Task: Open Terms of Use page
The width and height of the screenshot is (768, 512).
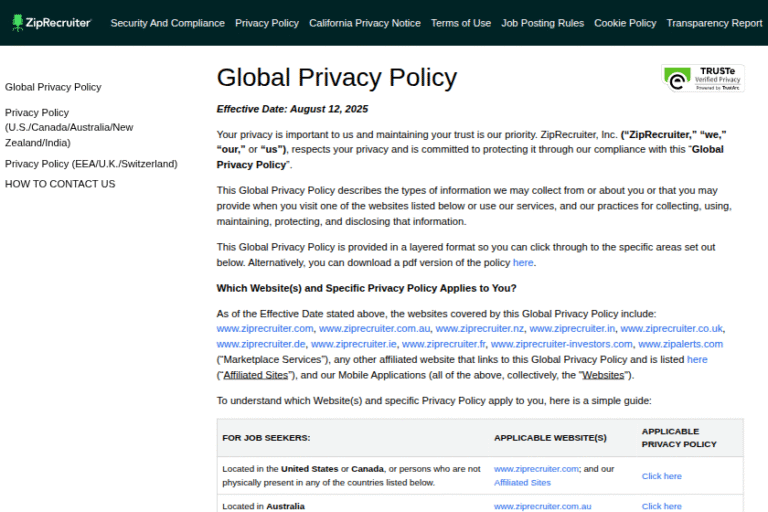Action: coord(461,23)
